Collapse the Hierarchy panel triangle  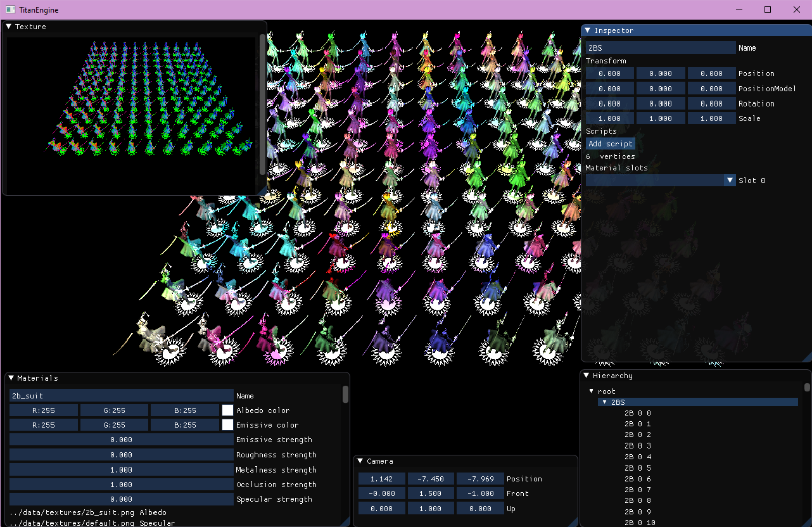(x=587, y=376)
